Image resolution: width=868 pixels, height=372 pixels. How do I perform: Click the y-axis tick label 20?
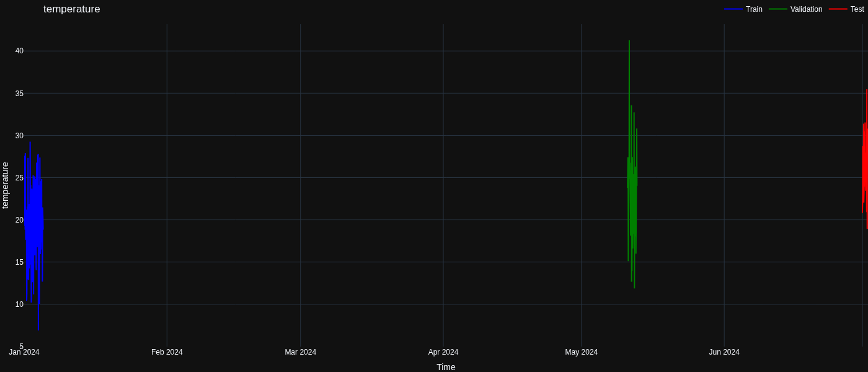click(19, 220)
